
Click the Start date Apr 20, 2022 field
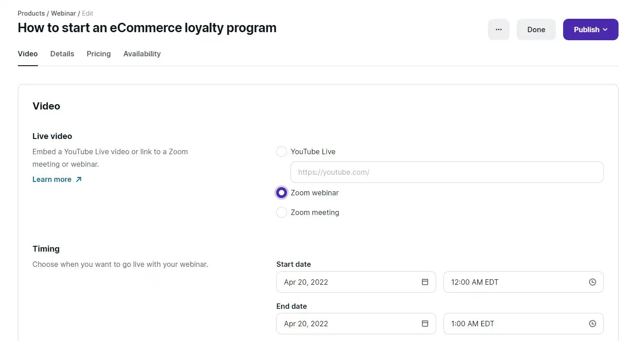coord(356,282)
